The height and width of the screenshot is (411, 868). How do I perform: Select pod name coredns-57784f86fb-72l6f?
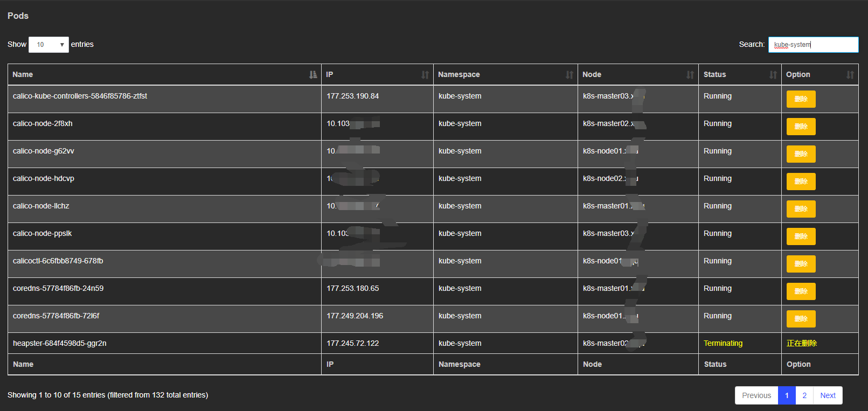coord(56,316)
